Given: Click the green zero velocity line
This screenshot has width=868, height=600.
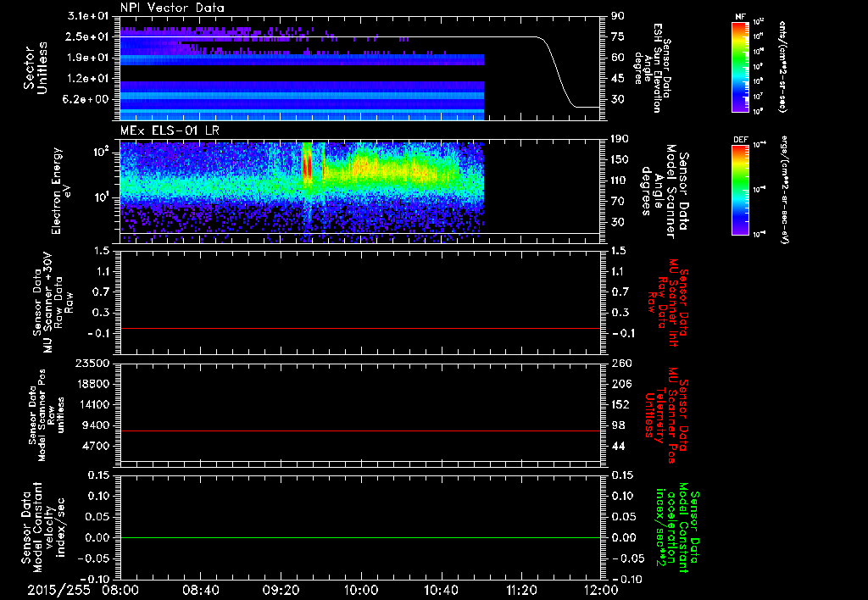Looking at the screenshot, I should click(x=360, y=537).
